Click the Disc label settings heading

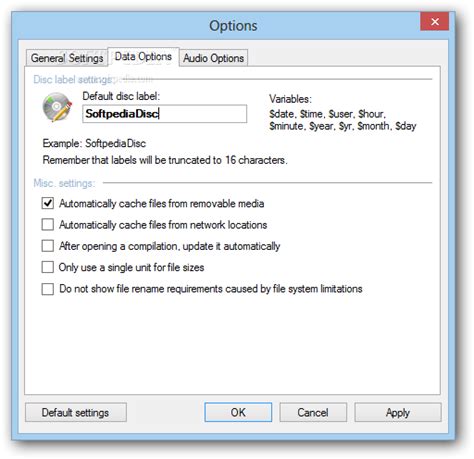click(x=72, y=79)
